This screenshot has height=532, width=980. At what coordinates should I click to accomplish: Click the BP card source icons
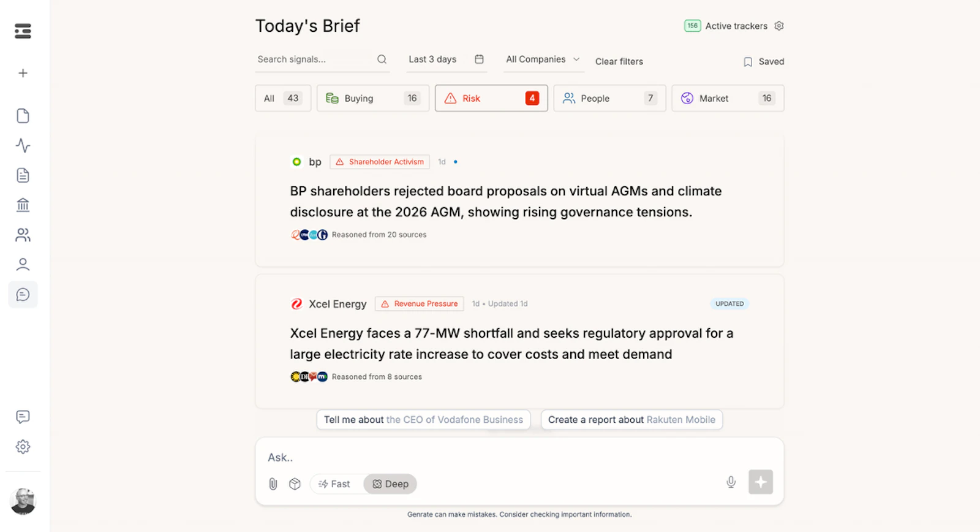click(x=309, y=235)
